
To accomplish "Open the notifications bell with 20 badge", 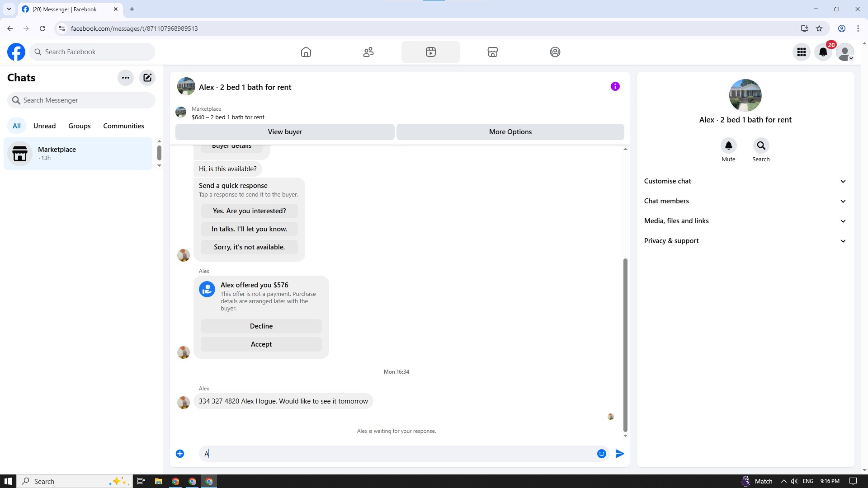I will pos(823,52).
